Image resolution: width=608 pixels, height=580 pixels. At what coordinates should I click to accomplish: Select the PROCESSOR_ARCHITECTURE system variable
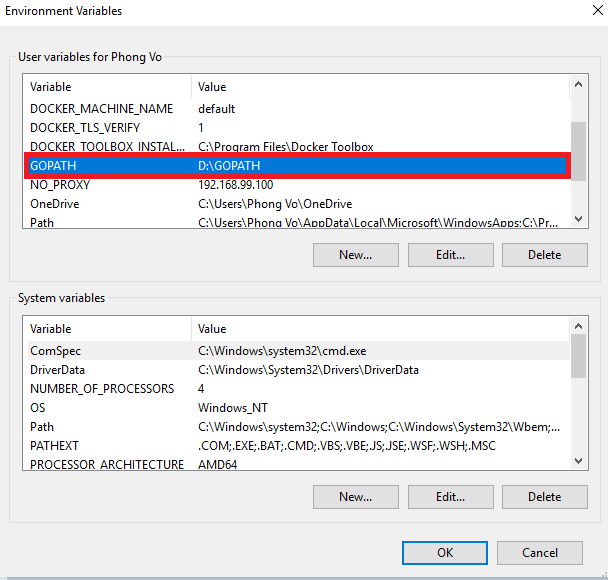(299, 464)
